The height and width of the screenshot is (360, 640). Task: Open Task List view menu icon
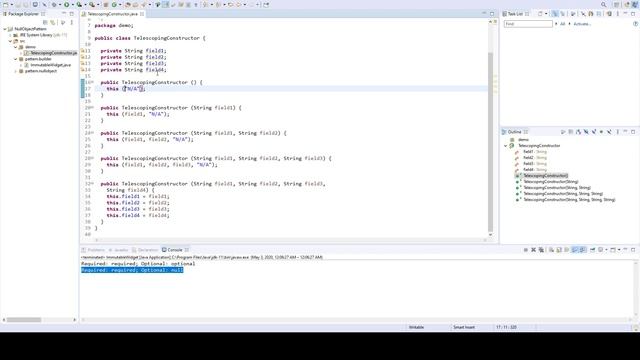tap(618, 14)
